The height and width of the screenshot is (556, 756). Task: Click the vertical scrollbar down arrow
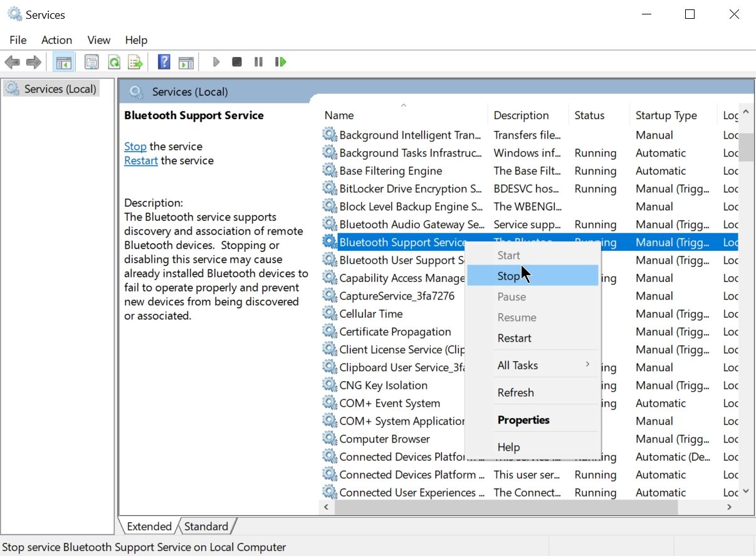tap(745, 492)
